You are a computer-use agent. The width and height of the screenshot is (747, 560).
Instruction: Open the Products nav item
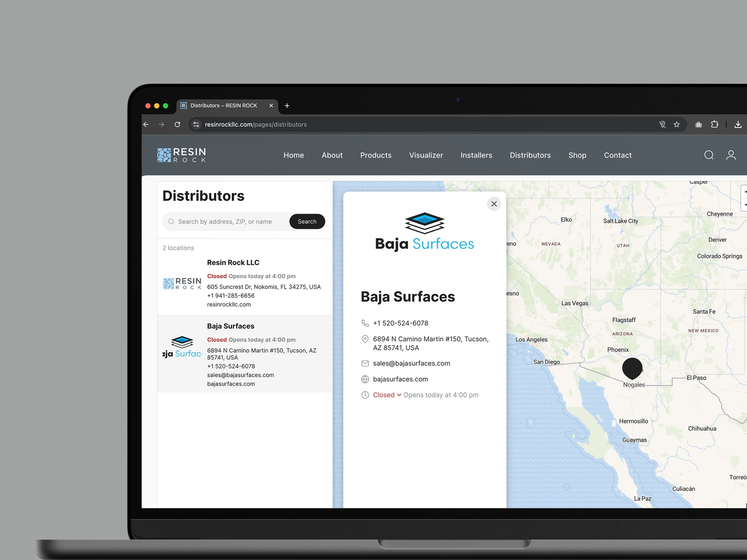[x=376, y=155]
